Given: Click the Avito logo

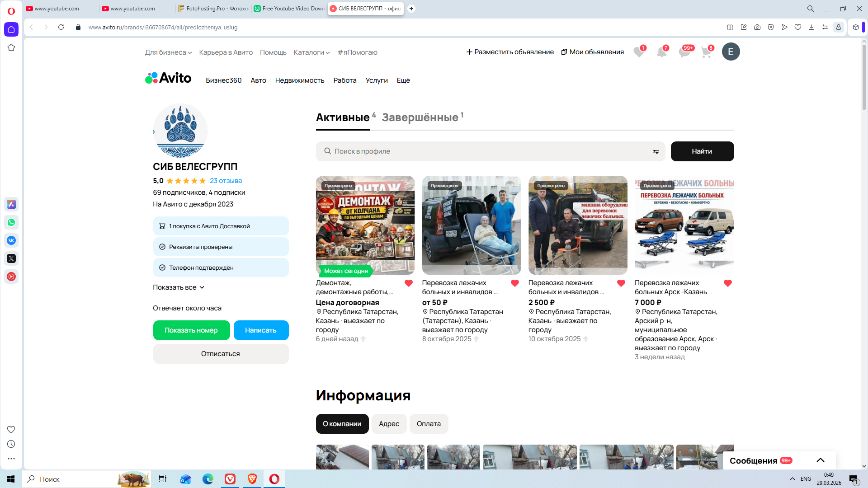Looking at the screenshot, I should click(168, 79).
